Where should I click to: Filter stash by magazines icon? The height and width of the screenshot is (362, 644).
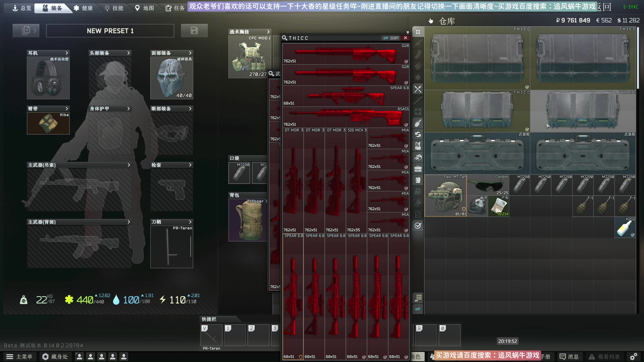[x=418, y=55]
